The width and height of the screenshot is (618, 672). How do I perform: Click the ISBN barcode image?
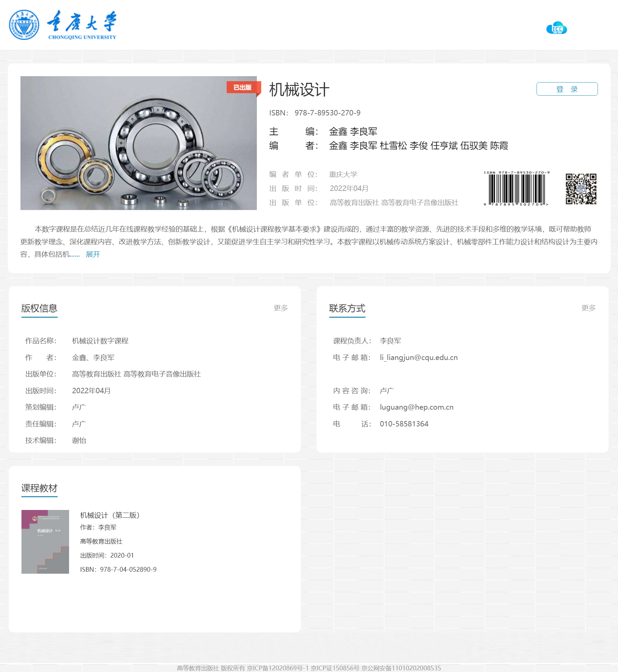[x=516, y=188]
